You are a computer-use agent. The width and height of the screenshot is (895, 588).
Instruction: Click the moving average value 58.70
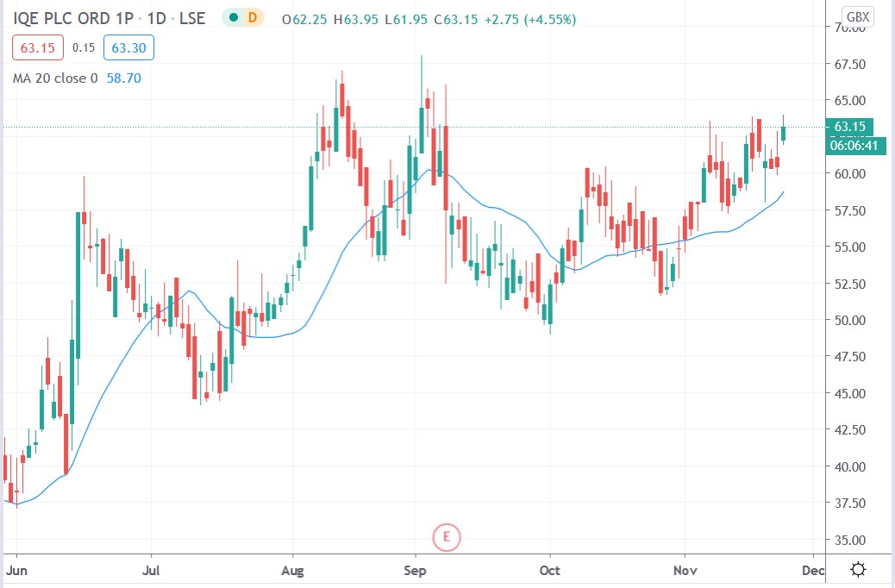click(x=124, y=78)
